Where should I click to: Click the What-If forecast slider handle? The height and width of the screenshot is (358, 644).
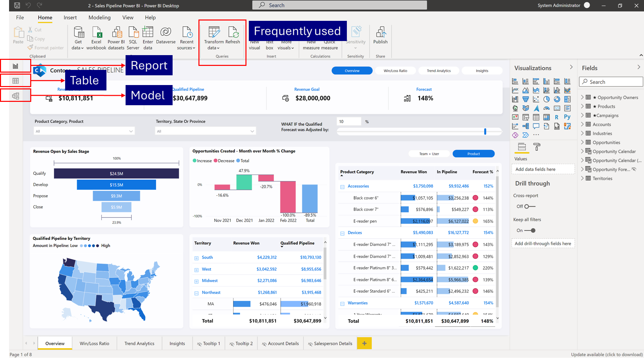coord(485,131)
